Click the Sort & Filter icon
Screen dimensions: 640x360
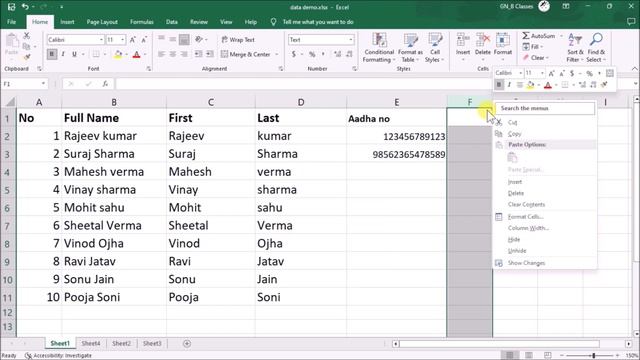coord(575,48)
